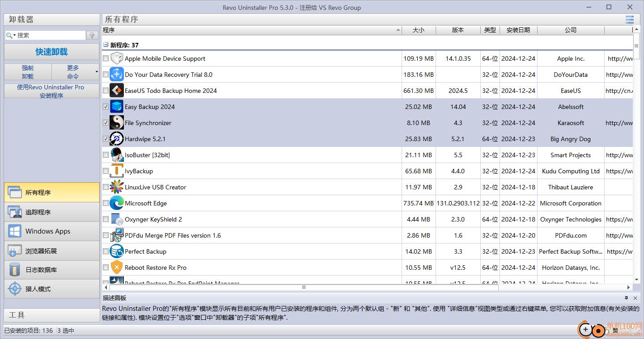Uncheck the Easy Backup 2024 checkbox

point(106,107)
